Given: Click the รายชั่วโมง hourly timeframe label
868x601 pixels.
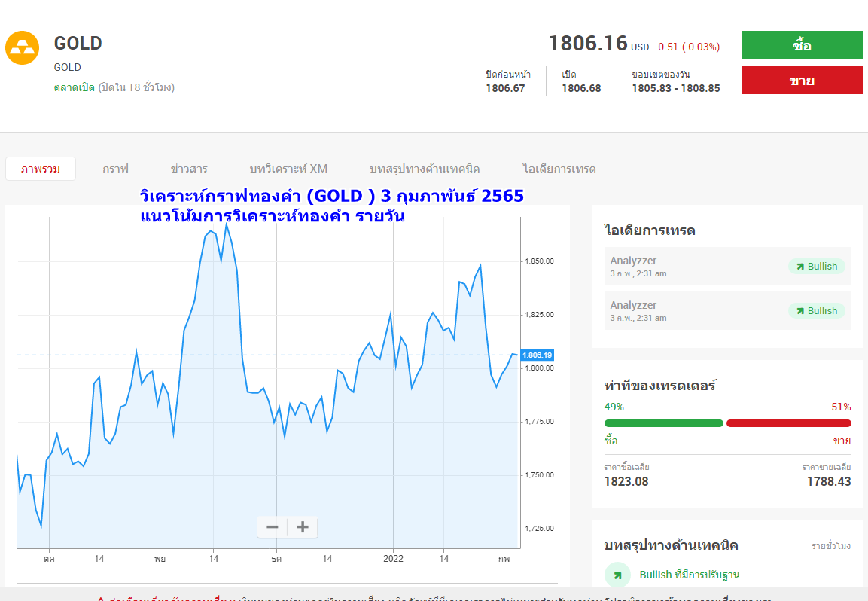Looking at the screenshot, I should pyautogui.click(x=831, y=545).
